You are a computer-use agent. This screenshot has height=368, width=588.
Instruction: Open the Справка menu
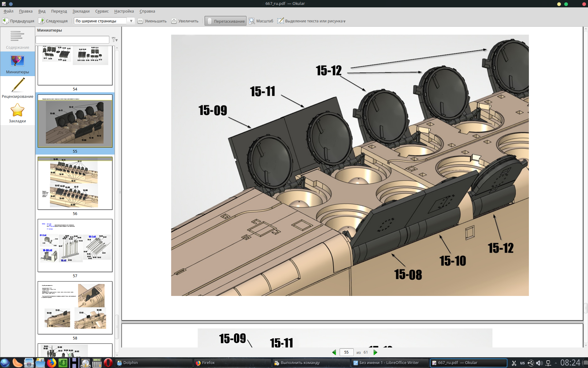(x=147, y=11)
